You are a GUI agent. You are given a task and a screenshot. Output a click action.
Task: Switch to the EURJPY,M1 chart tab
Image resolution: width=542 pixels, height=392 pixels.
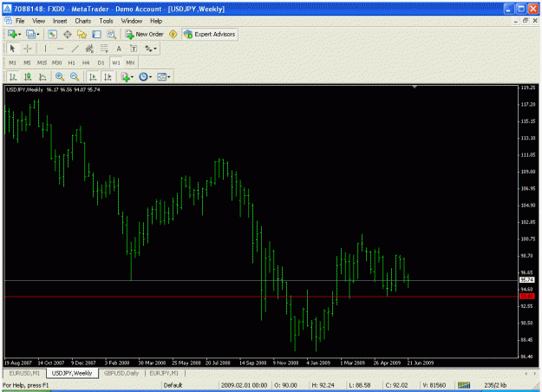[164, 373]
